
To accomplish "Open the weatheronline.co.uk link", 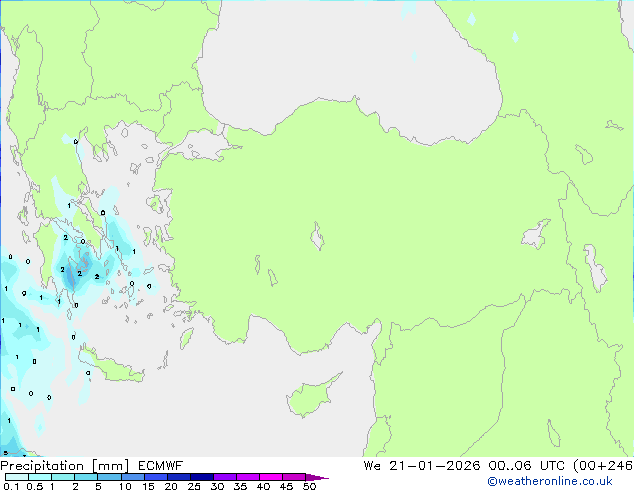I will pos(549,481).
